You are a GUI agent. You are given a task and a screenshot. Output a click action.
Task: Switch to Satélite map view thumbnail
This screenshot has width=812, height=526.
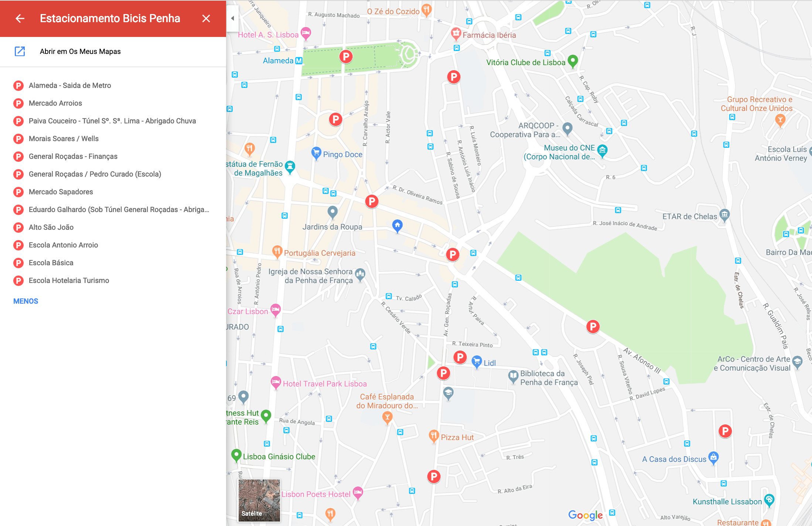coord(259,500)
